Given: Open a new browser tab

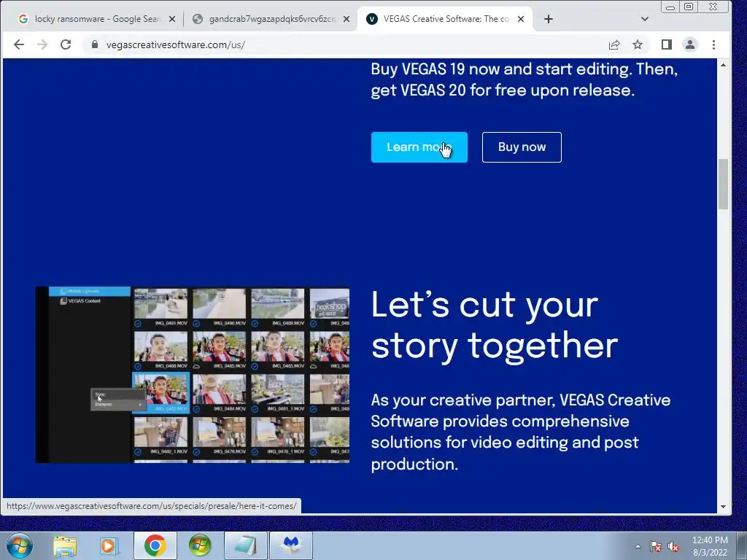Looking at the screenshot, I should 549,19.
